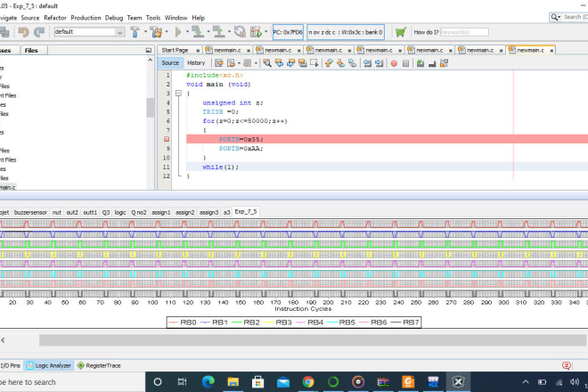Screen dimensions: 588x392
Task: Open the RegisterTrace tab
Action: point(100,365)
